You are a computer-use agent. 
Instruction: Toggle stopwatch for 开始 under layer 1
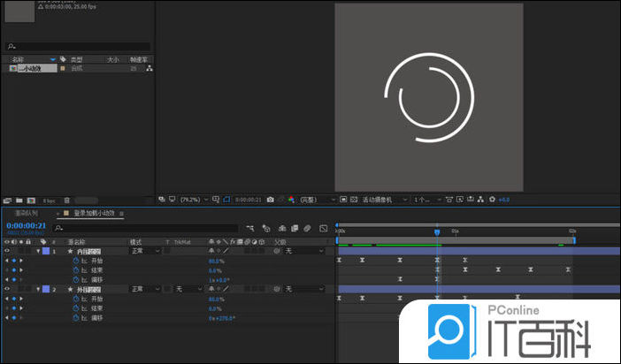tap(76, 261)
